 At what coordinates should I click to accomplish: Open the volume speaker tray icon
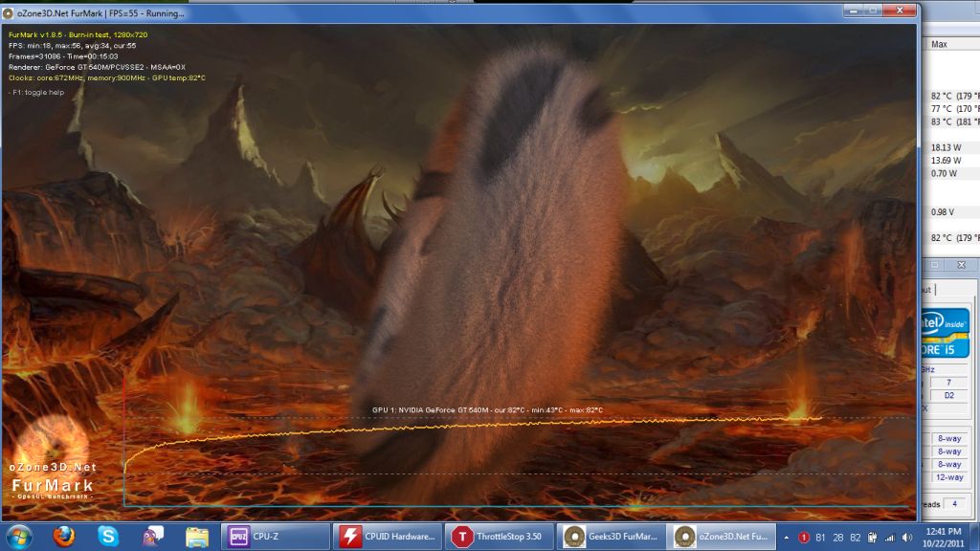[907, 538]
